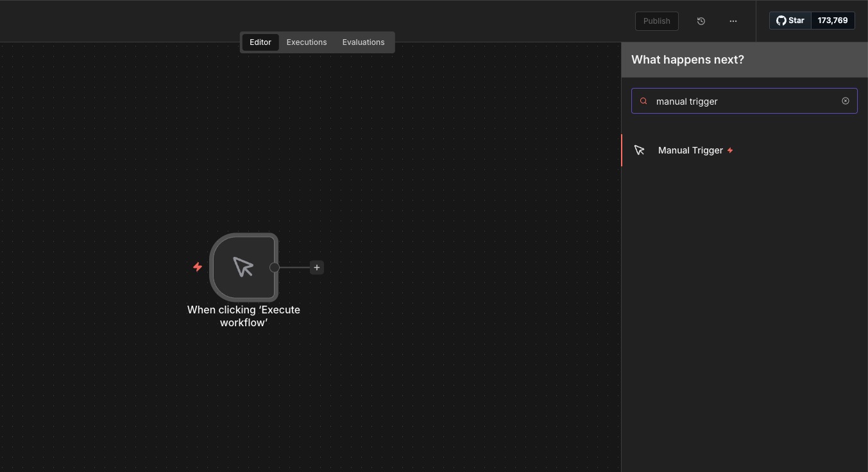Screen dimensions: 868x472
Task: Click the magnifier icon in search box
Action: point(643,101)
